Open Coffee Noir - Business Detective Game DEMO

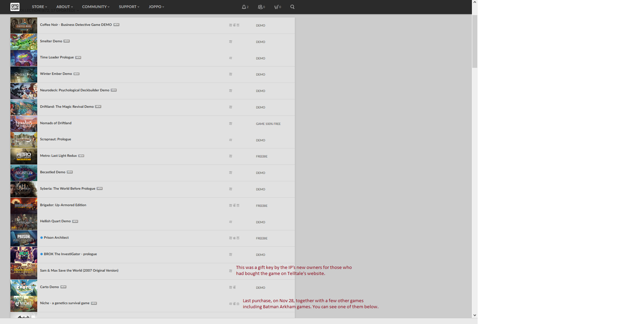tap(76, 25)
